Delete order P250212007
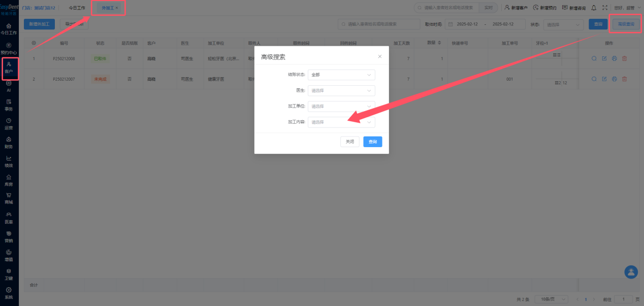Screen dimensions: 644x306 [x=625, y=79]
